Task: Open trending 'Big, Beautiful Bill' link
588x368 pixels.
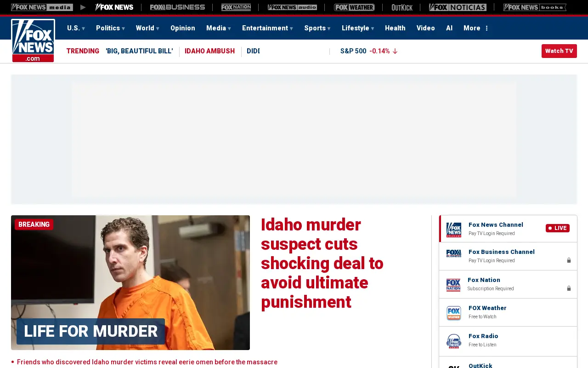Action: click(139, 51)
